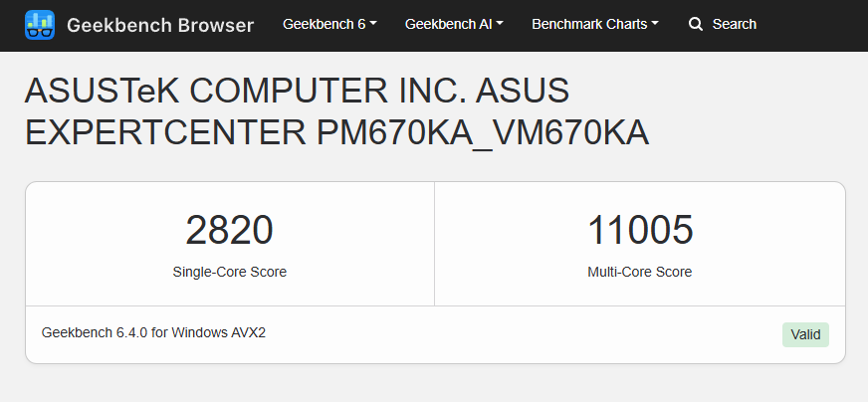Viewport: 868px width, 402px height.
Task: Click the EXPERTCENTER PM670KA_VM670KA model heading
Action: 336,133
